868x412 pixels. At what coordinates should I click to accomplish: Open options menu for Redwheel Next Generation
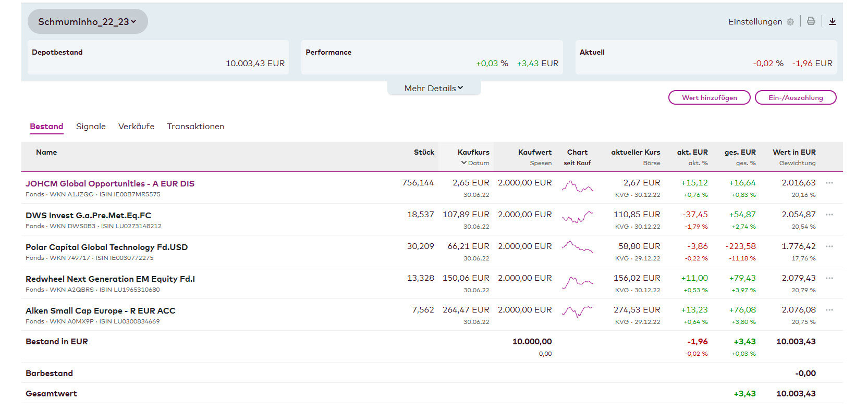point(829,278)
